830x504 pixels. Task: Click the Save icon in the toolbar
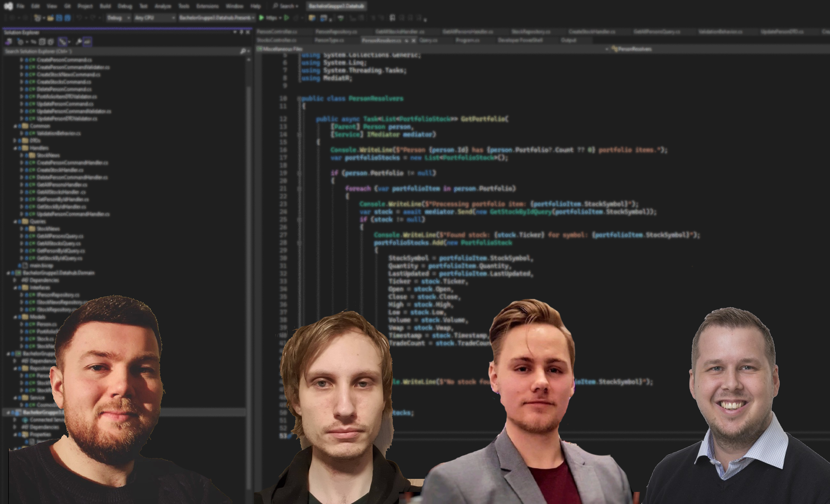point(59,18)
